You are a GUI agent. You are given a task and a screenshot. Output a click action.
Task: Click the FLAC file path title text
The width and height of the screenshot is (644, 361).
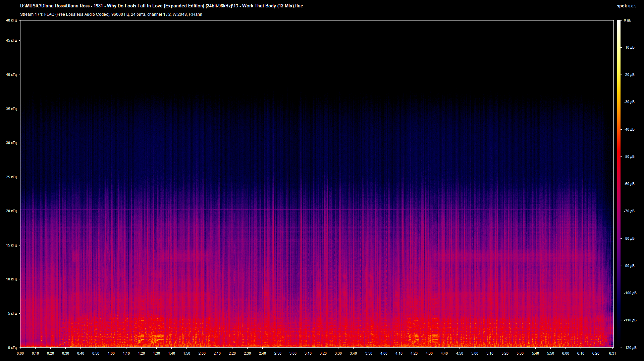[x=161, y=6]
